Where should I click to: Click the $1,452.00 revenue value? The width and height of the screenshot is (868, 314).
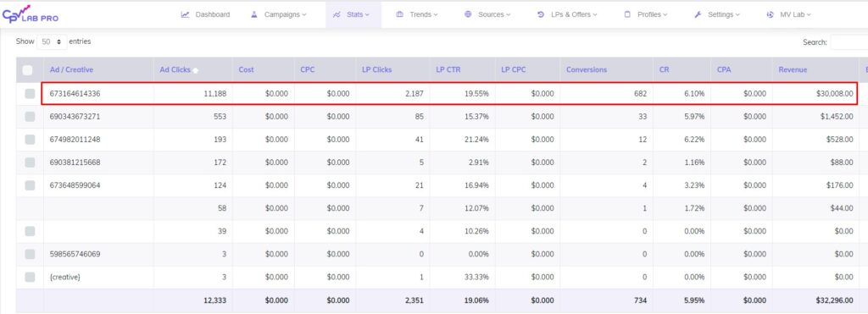click(837, 117)
